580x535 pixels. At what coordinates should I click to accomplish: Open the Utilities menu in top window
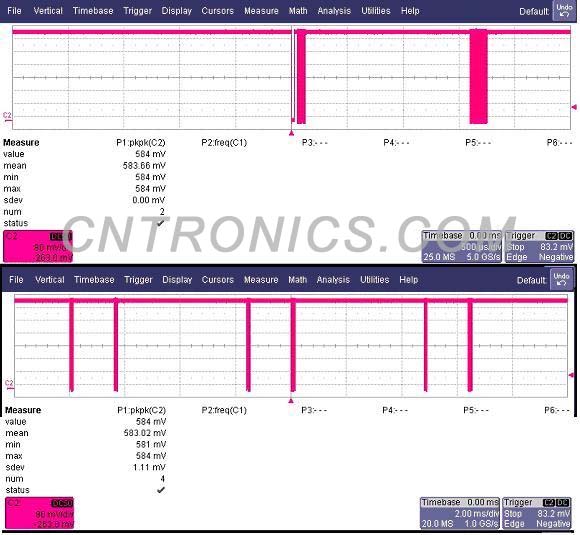[x=376, y=11]
